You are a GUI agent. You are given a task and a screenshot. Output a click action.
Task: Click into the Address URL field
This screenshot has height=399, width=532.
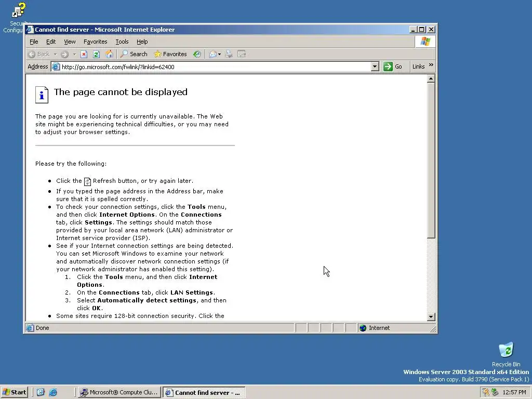216,67
